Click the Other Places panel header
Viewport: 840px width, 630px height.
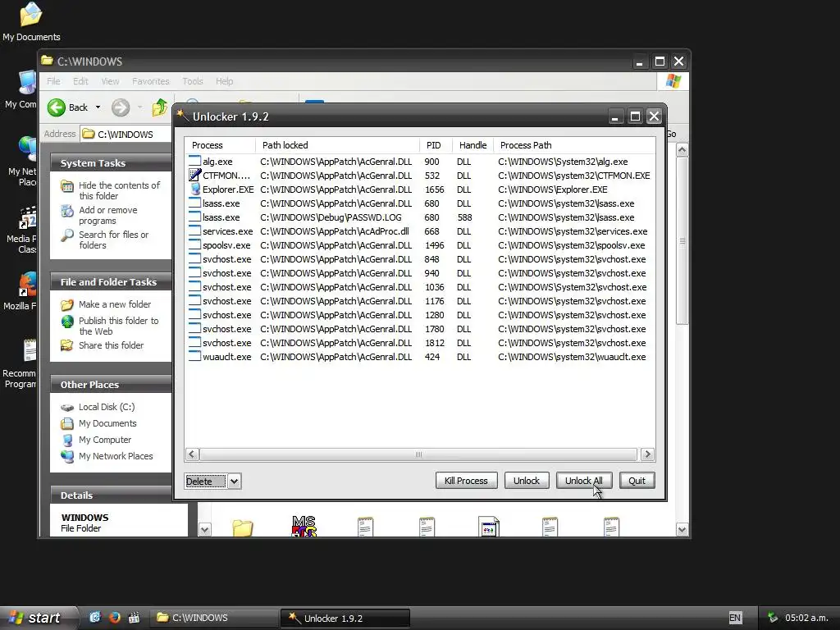click(x=111, y=385)
